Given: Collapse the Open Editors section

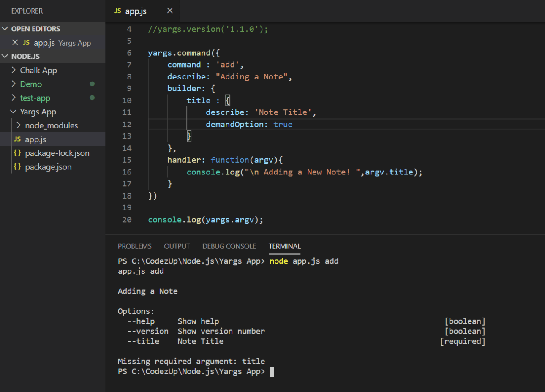Looking at the screenshot, I should pyautogui.click(x=5, y=29).
